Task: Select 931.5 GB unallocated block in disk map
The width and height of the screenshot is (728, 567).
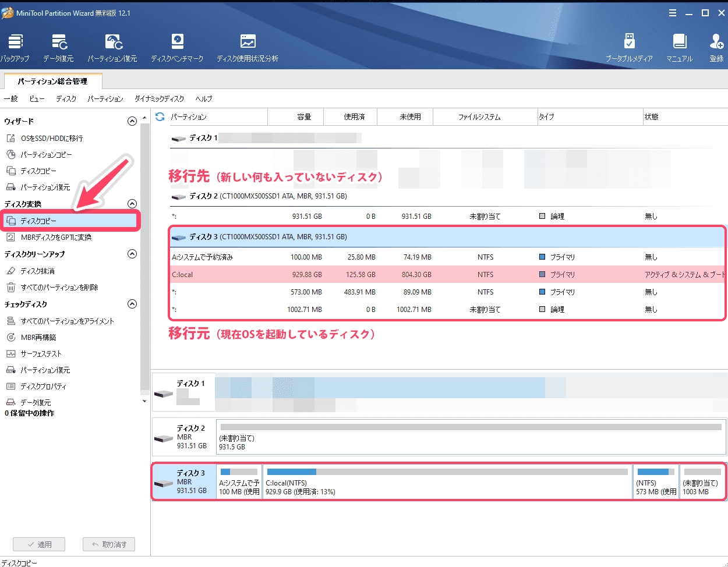Action: coord(471,437)
